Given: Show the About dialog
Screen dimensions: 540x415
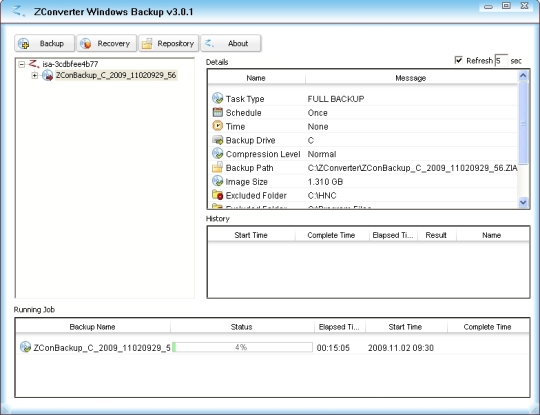Looking at the screenshot, I should (x=230, y=43).
